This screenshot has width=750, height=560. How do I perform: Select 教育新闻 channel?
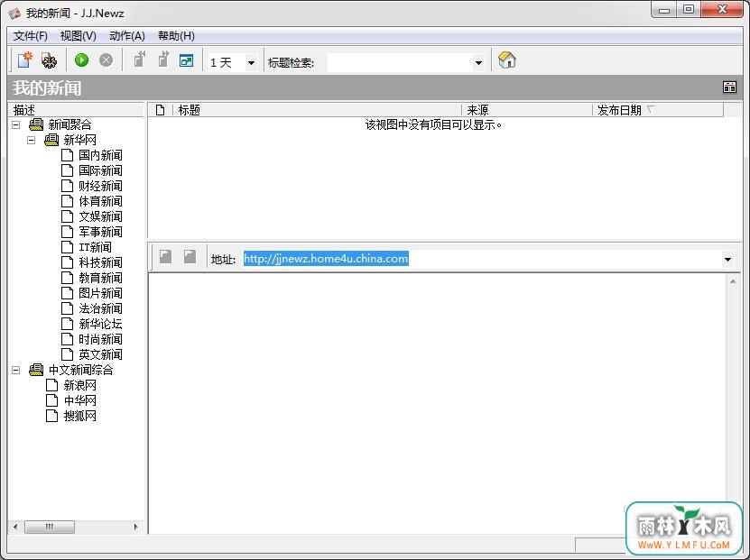pyautogui.click(x=100, y=278)
